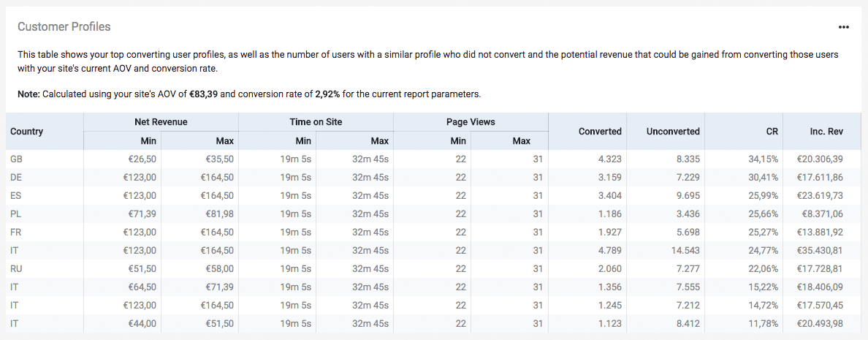Click unconverted value 7.229

[689, 177]
